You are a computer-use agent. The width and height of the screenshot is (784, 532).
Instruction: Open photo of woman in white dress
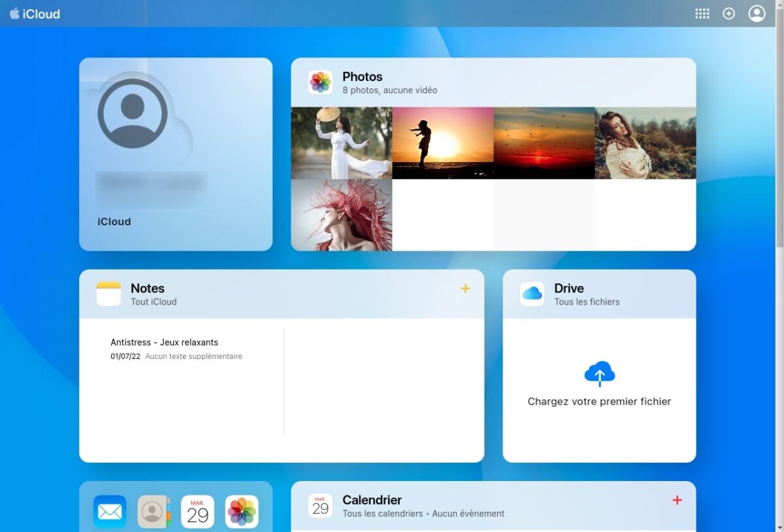pos(342,143)
